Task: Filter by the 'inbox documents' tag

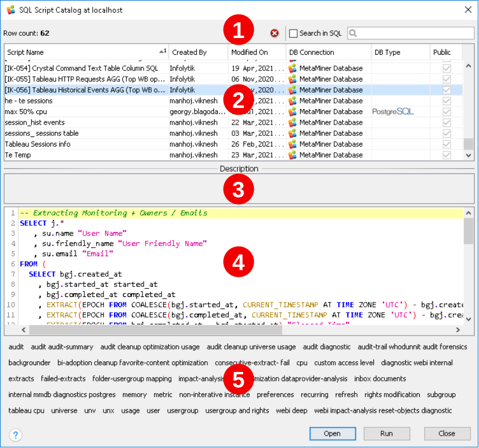Action: click(380, 378)
